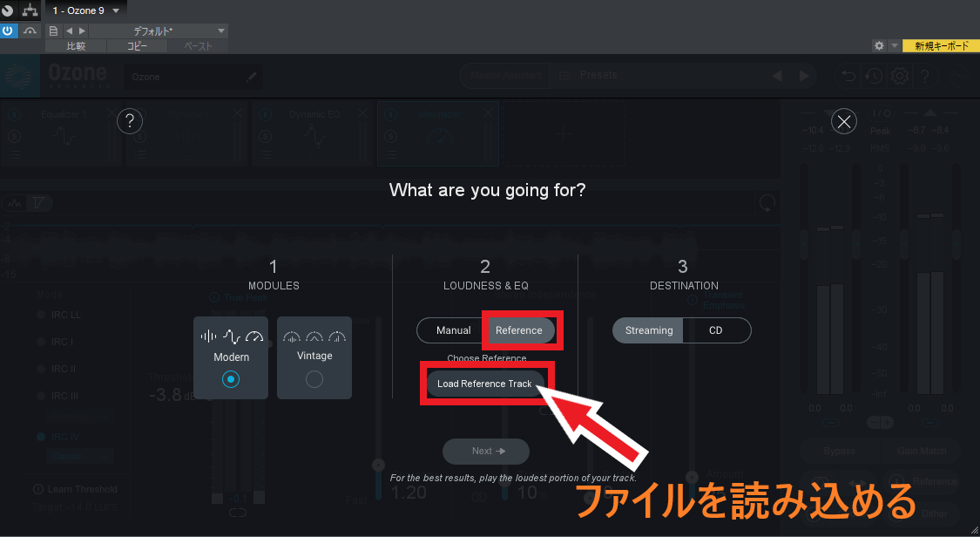Screen dimensions: 980x537
Task: Click the next arrow in the Ozone Presets bar
Action: click(804, 76)
